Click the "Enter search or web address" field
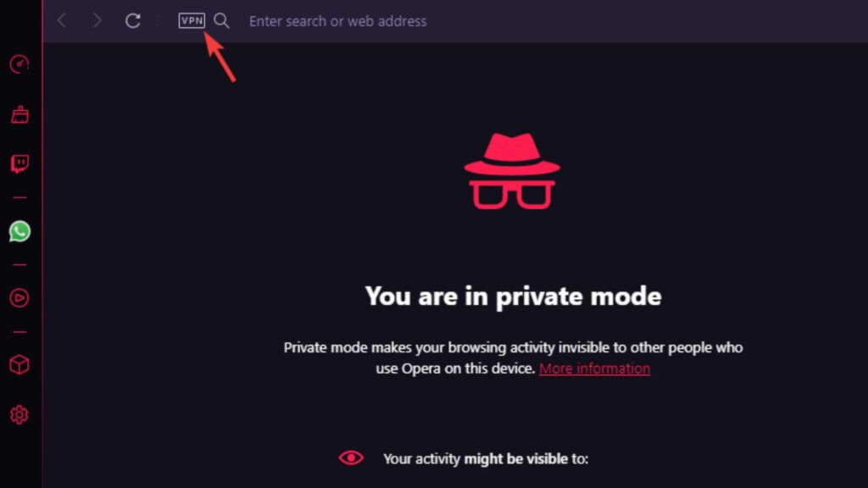 pyautogui.click(x=337, y=21)
